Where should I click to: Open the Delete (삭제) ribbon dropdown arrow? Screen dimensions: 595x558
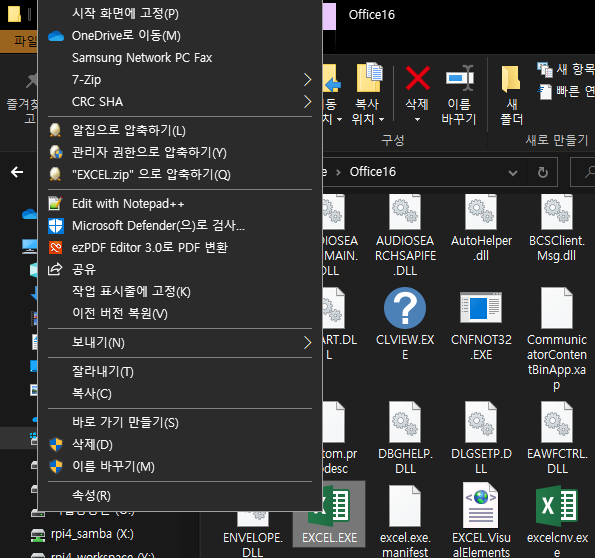(417, 120)
